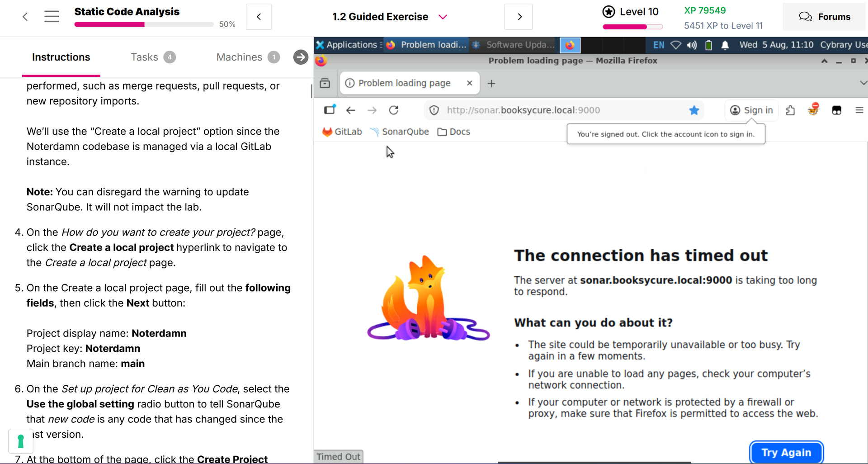Advance to the next lesson with the right arrow

tap(519, 17)
